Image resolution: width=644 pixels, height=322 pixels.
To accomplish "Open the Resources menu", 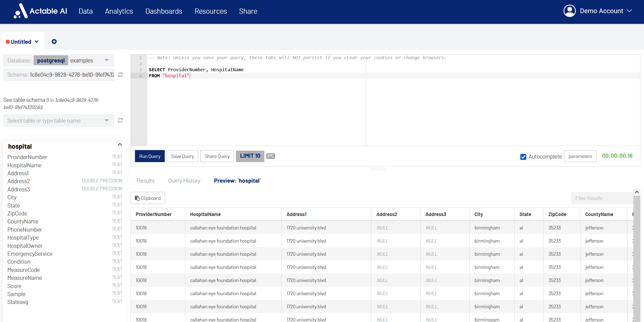I will point(211,11).
